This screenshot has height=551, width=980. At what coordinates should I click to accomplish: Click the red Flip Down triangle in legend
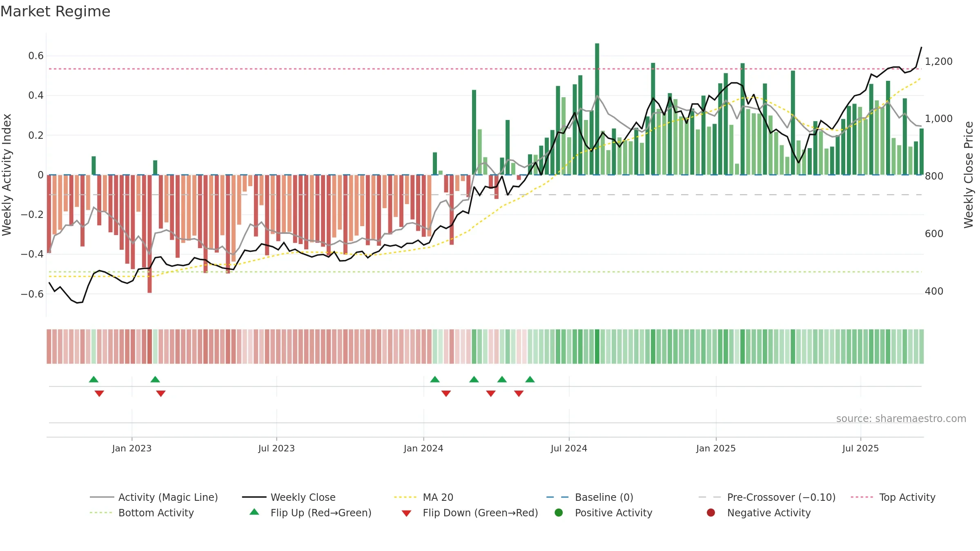coord(406,513)
